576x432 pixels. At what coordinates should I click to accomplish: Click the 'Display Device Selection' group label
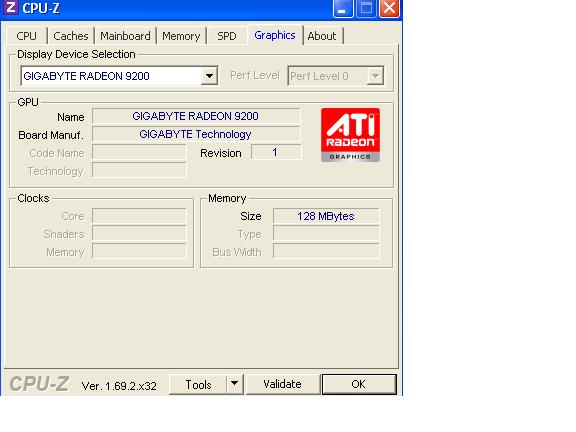76,54
